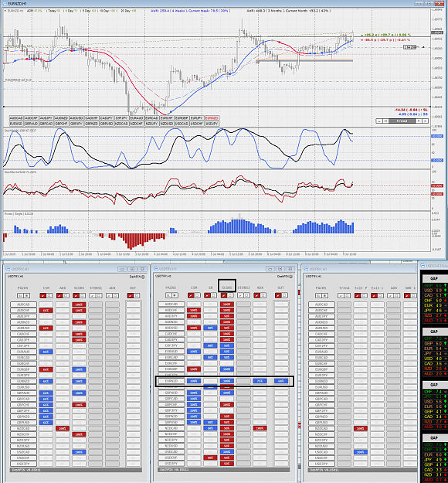This screenshot has width=448, height=483.
Task: Minimize the CSM/ADX DashFIN panel window
Action: click(122, 269)
